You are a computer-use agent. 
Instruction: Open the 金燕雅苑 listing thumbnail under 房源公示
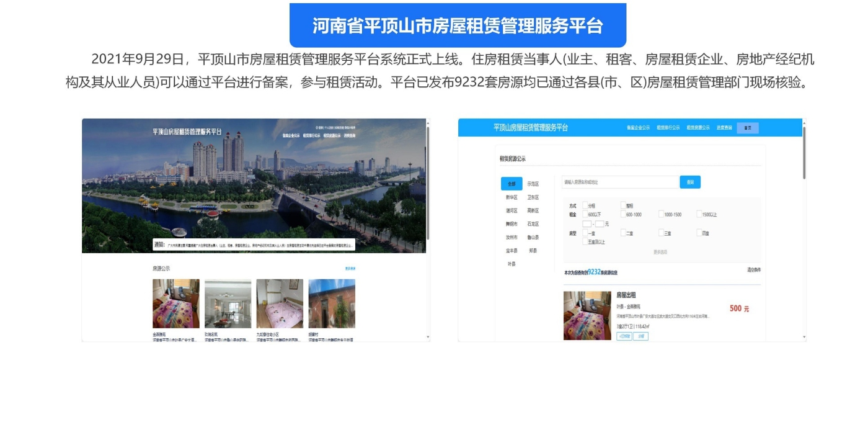[176, 303]
